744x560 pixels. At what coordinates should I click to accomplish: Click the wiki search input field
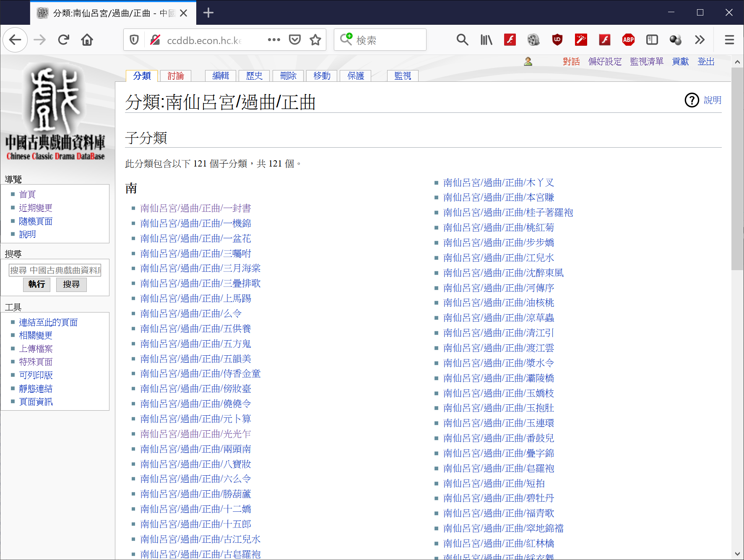(55, 270)
